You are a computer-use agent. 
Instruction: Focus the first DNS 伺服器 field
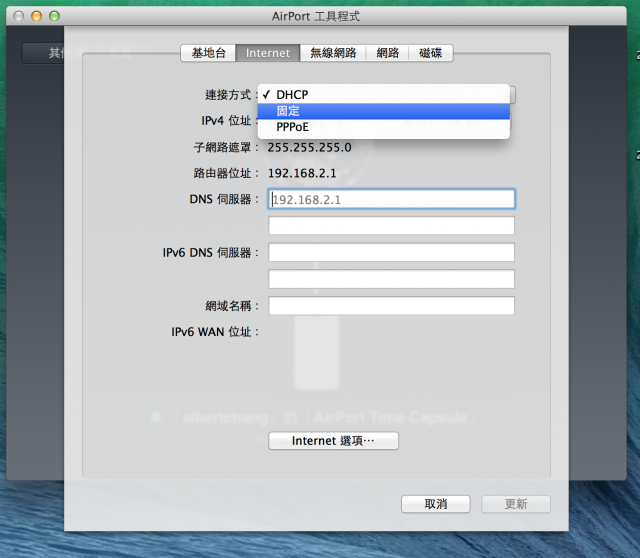tap(391, 199)
